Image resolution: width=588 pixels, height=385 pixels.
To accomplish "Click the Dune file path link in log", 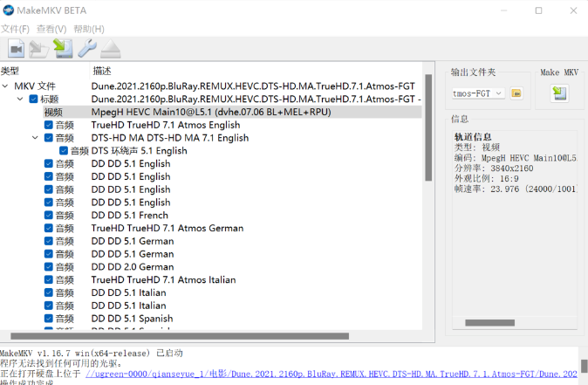I will click(x=332, y=374).
